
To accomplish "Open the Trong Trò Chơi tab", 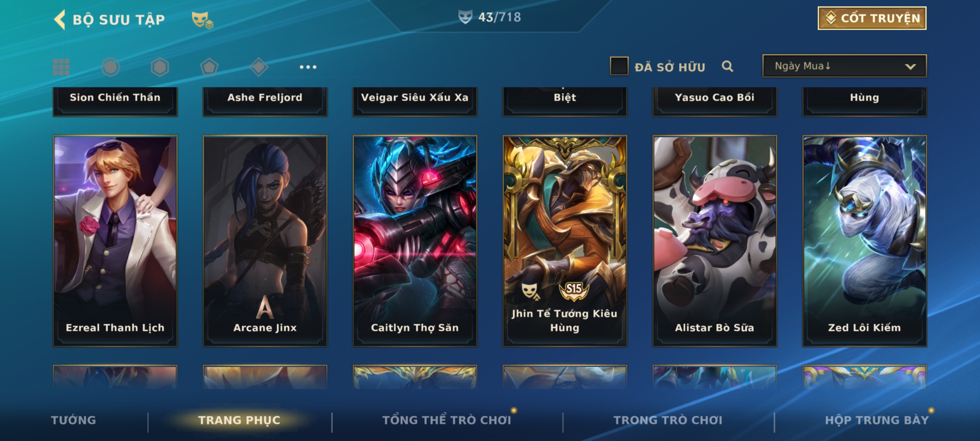I will (x=668, y=420).
